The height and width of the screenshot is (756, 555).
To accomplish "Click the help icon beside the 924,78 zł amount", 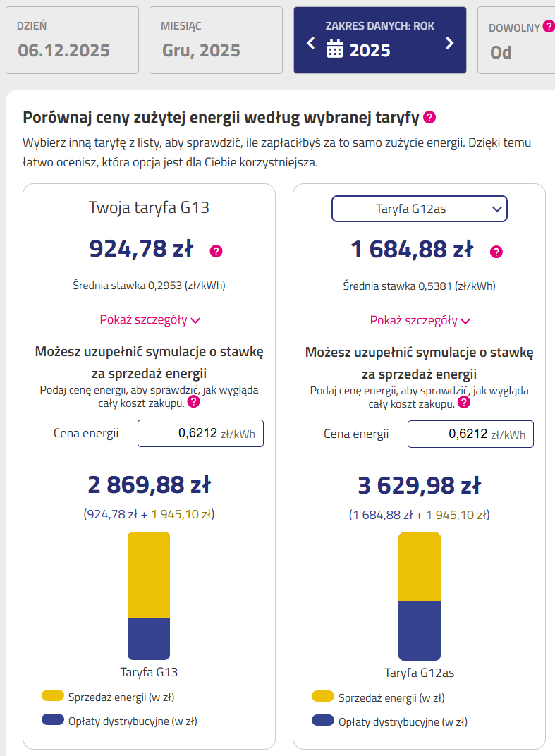I will [216, 251].
